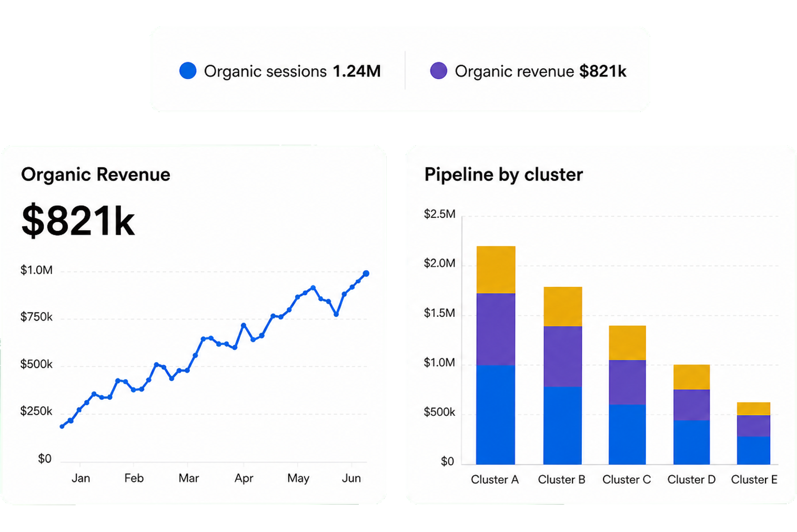Click the $2.5M label on pipeline y-axis
The width and height of the screenshot is (797, 532).
coord(440,214)
